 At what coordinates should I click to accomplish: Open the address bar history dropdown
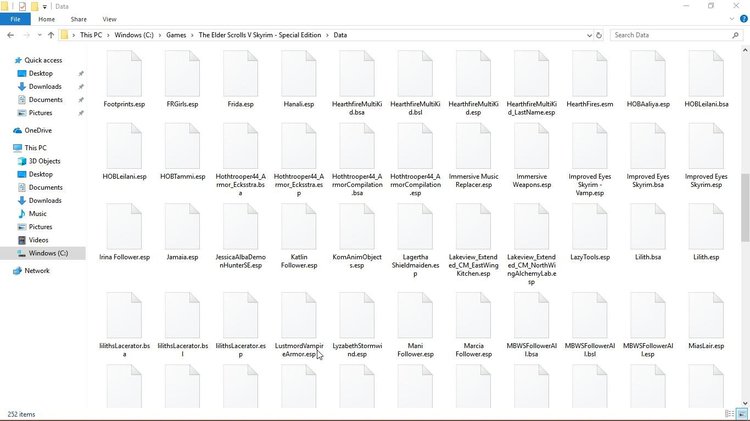pos(589,35)
